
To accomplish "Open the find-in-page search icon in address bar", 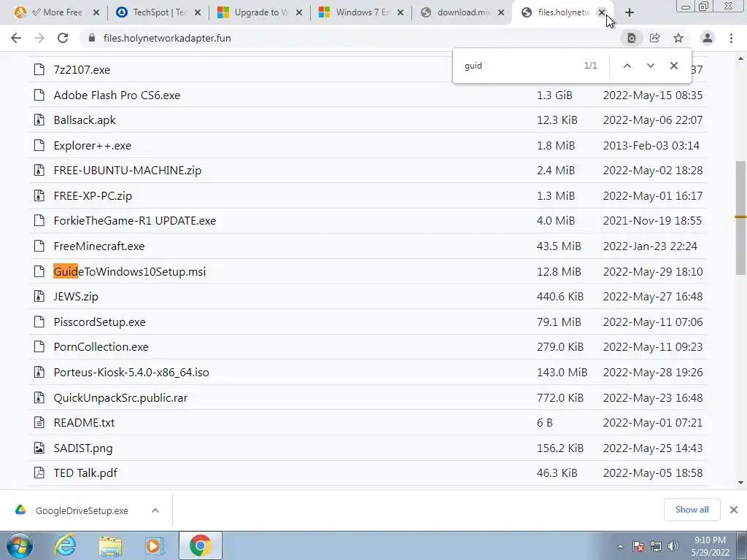I will coord(632,38).
